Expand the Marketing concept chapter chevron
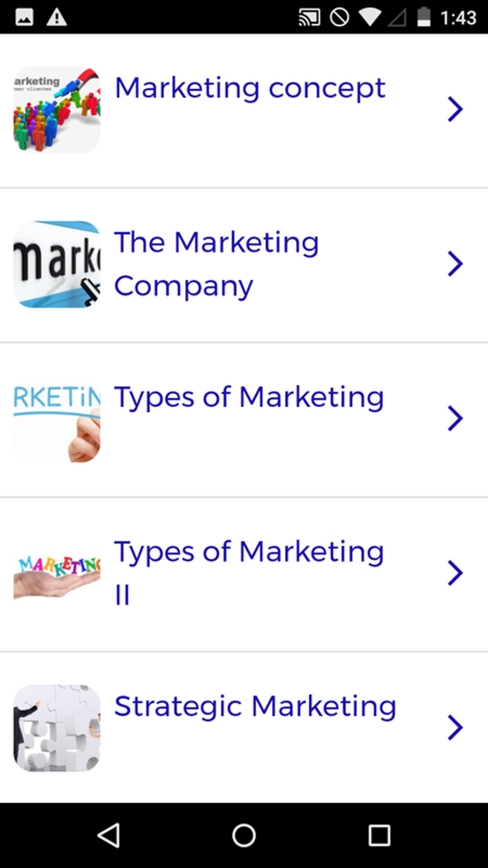 [x=455, y=109]
